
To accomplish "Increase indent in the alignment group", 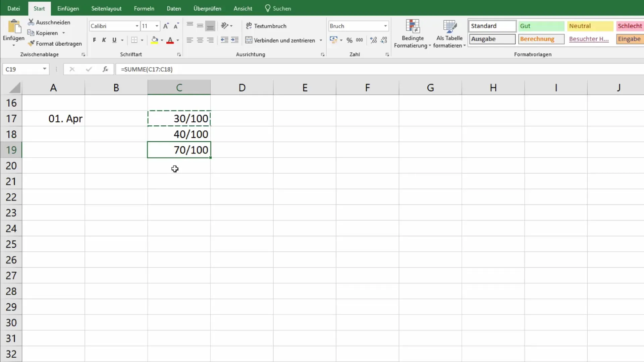I will (x=235, y=40).
